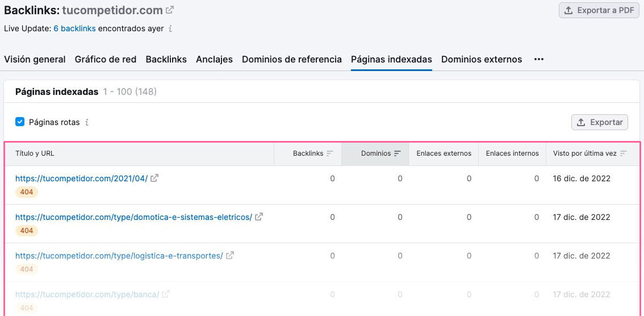Screen dimensions: 644x316
Task: Open the 6 backlinks link
Action: [x=74, y=28]
